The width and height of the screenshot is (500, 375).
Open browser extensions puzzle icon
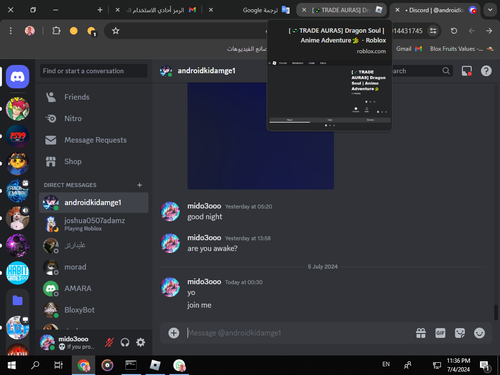coord(56,31)
